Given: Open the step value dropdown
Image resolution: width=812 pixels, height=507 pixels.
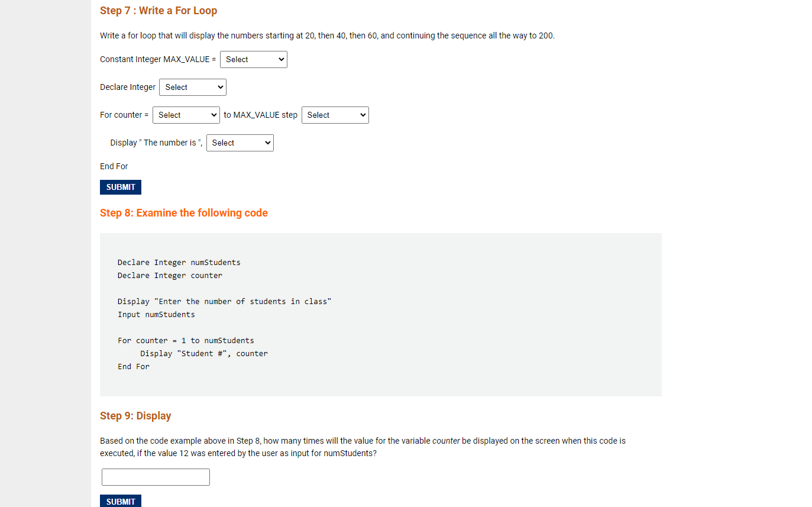Looking at the screenshot, I should click(335, 115).
